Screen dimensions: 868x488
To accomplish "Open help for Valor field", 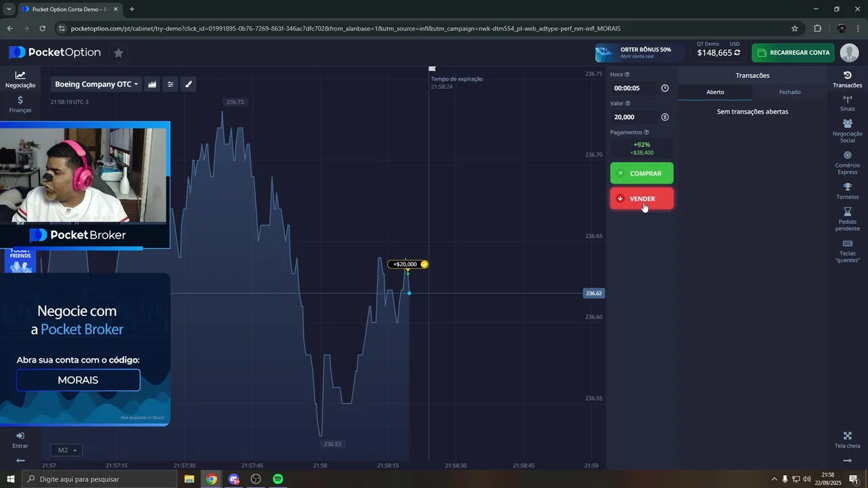I will pyautogui.click(x=627, y=104).
